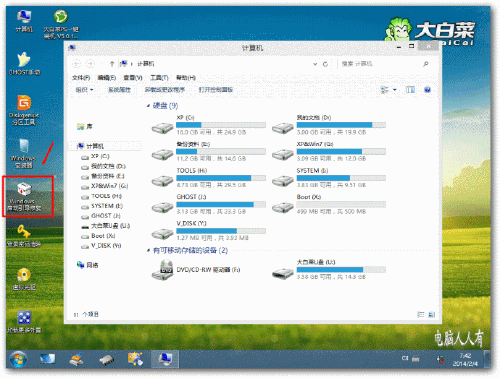Select XP (C:) in navigation tree

[95, 156]
